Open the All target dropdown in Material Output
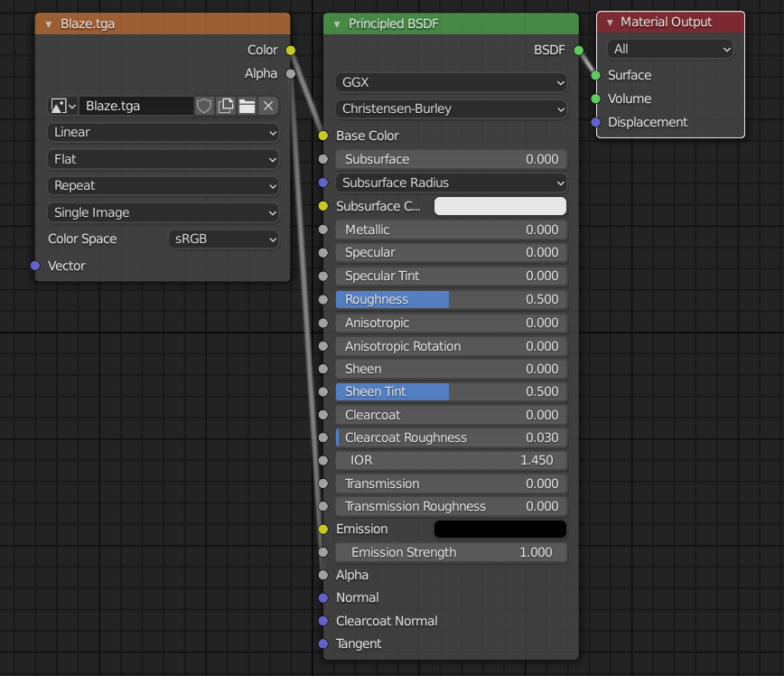Viewport: 784px width, 676px height. 670,50
